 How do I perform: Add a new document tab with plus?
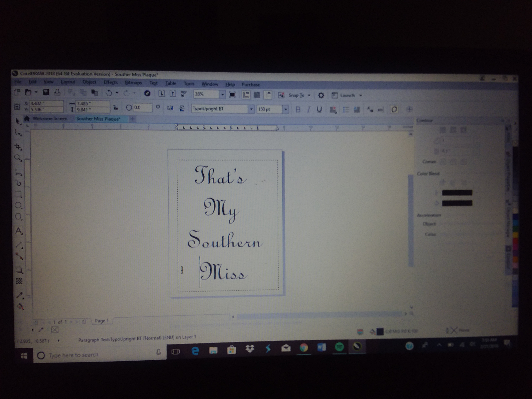[132, 119]
